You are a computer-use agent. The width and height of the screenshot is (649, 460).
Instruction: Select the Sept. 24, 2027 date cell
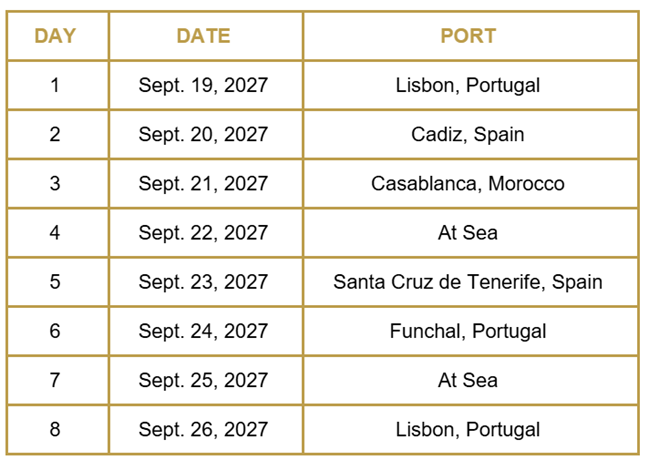click(203, 331)
